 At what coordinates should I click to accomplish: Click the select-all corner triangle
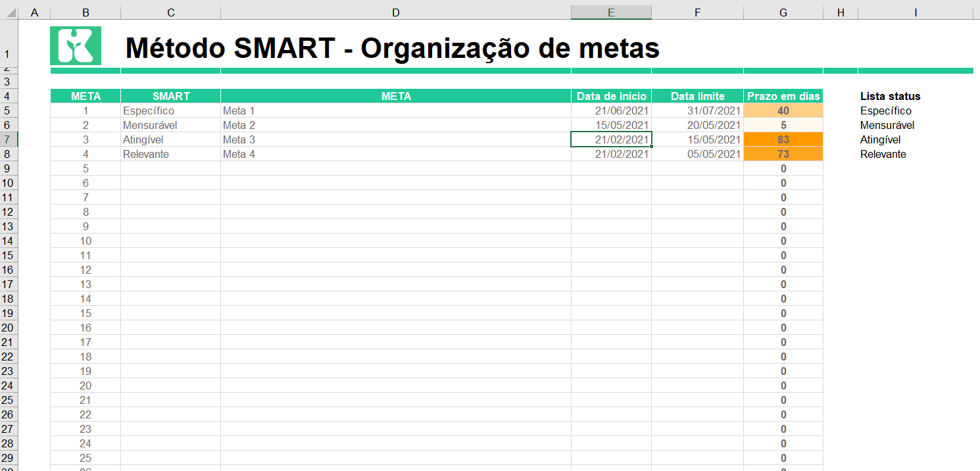(11, 12)
